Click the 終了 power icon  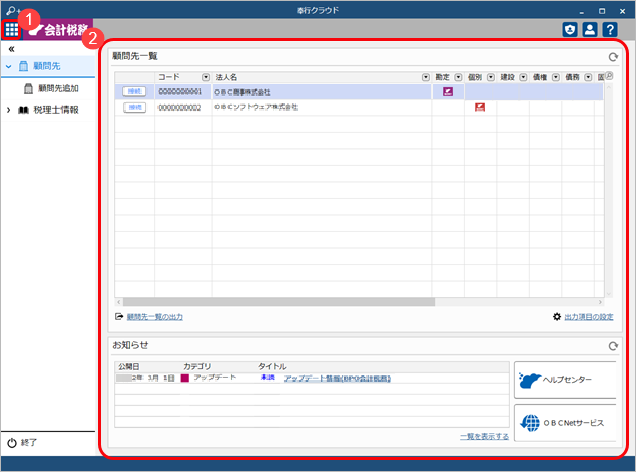pos(12,443)
